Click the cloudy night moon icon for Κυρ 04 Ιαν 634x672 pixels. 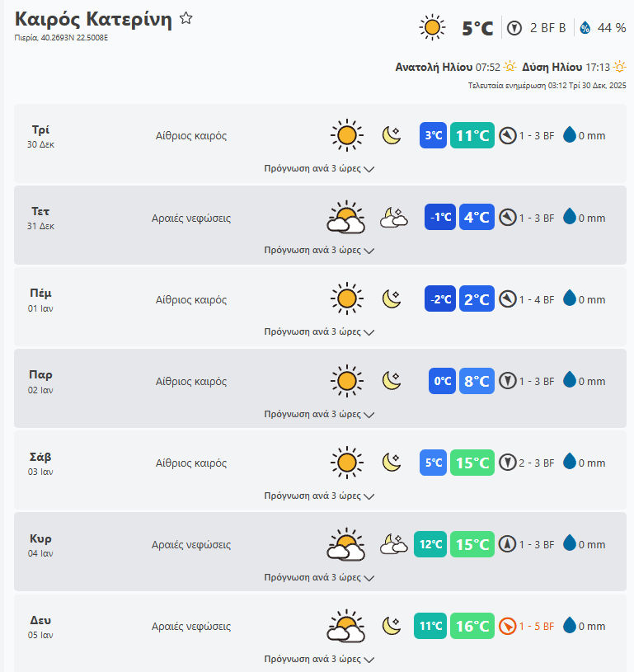(x=393, y=544)
